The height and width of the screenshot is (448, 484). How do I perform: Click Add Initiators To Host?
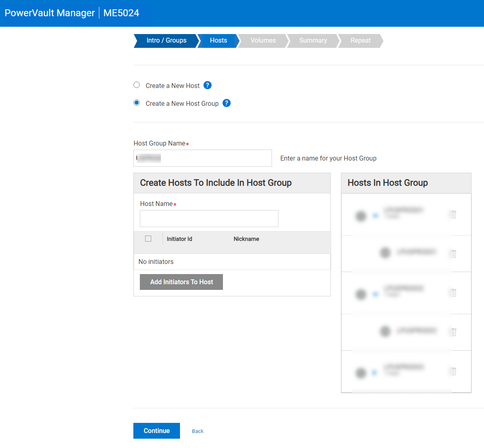(181, 282)
